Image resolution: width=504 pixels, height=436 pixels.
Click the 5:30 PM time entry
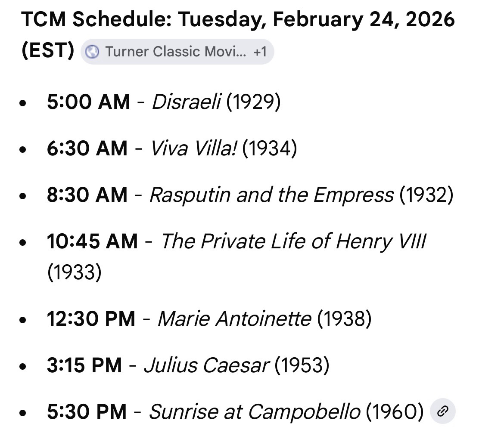87,412
